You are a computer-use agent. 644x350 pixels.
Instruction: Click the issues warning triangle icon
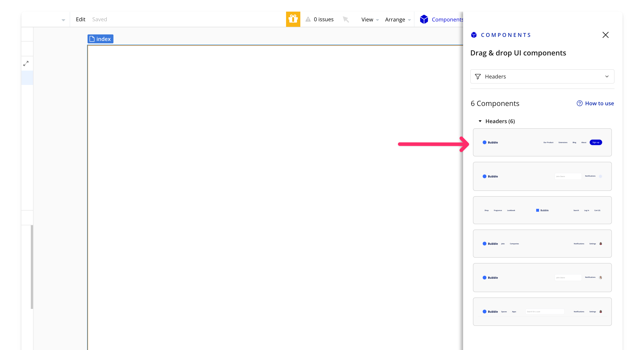pyautogui.click(x=308, y=19)
